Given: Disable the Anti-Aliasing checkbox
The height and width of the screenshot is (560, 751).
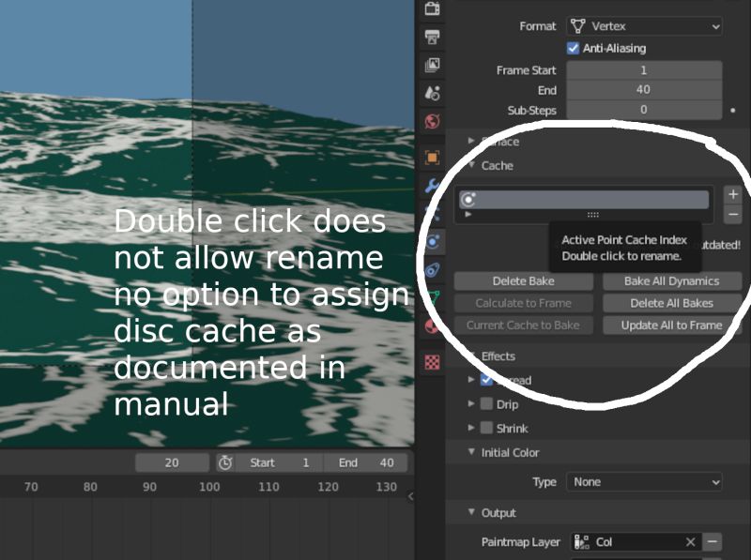Looking at the screenshot, I should 573,48.
